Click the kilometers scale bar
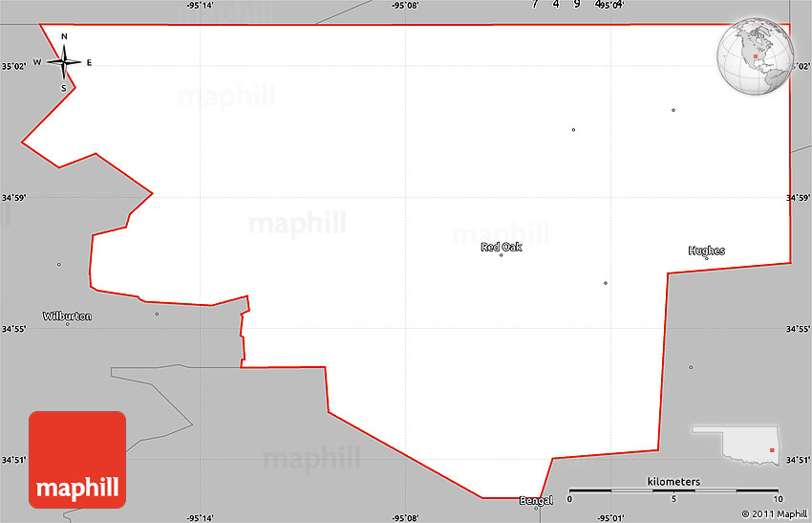 [673, 490]
